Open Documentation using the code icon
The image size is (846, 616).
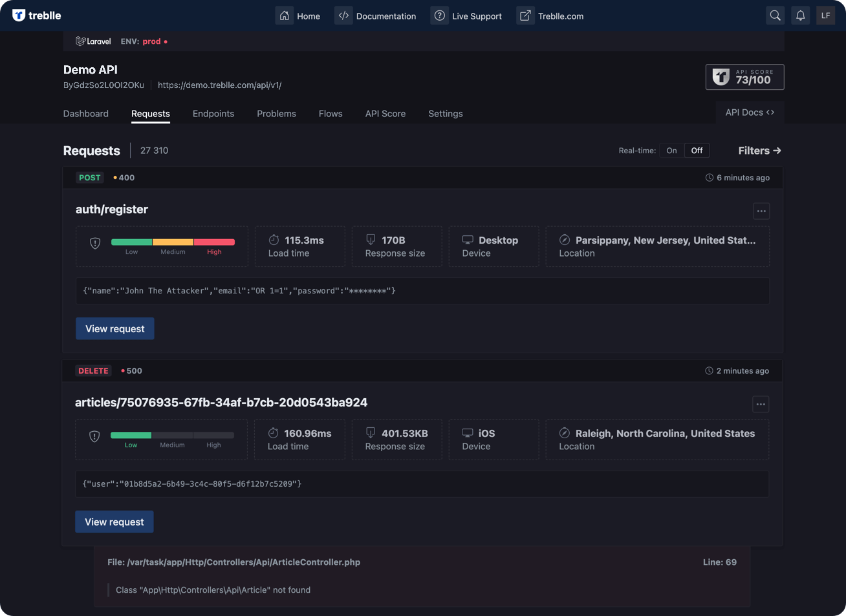343,15
